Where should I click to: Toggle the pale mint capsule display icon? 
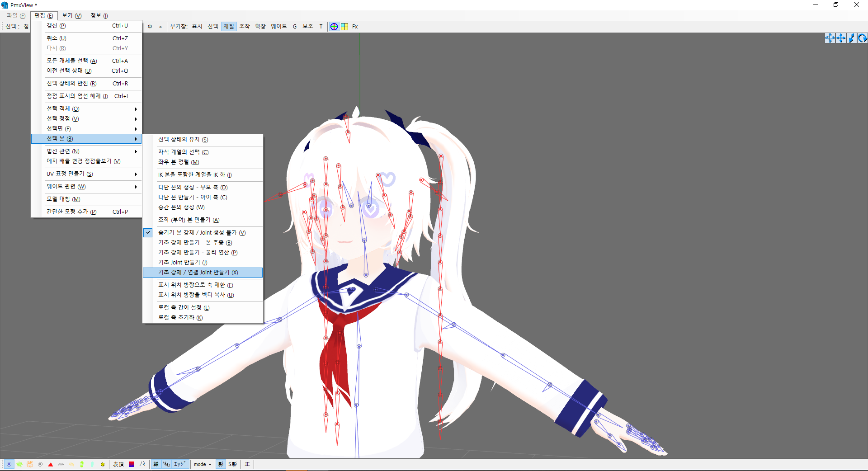[x=92, y=464]
